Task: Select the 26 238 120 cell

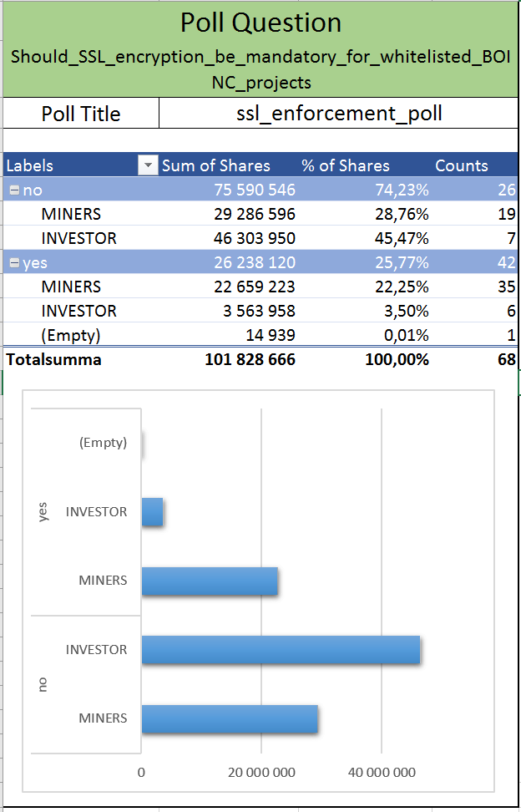Action: click(255, 262)
